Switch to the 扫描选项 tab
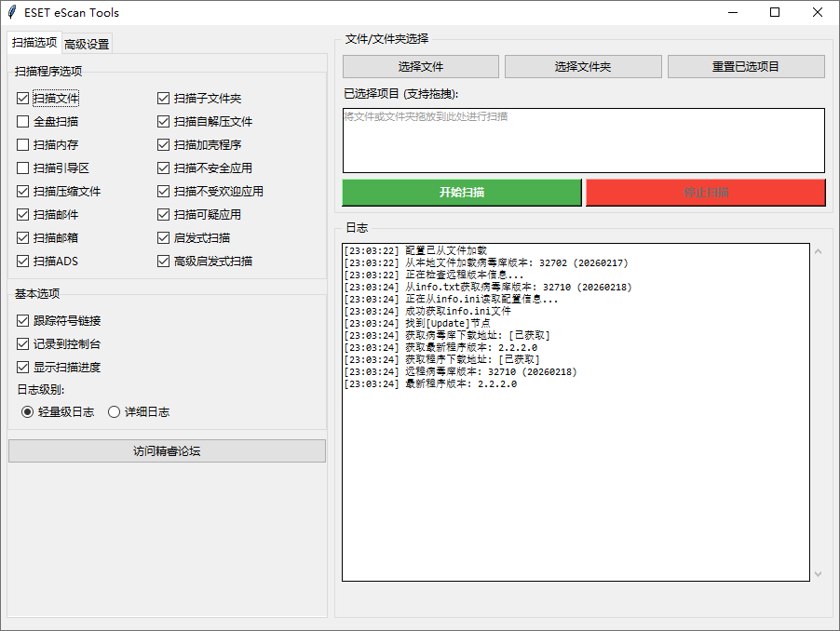This screenshot has height=631, width=840. coord(34,42)
